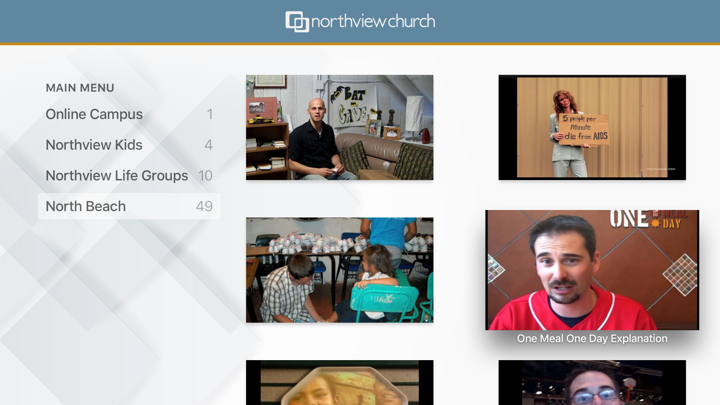Click the 'northview church' header wordmark
720x405 pixels.
tap(373, 22)
